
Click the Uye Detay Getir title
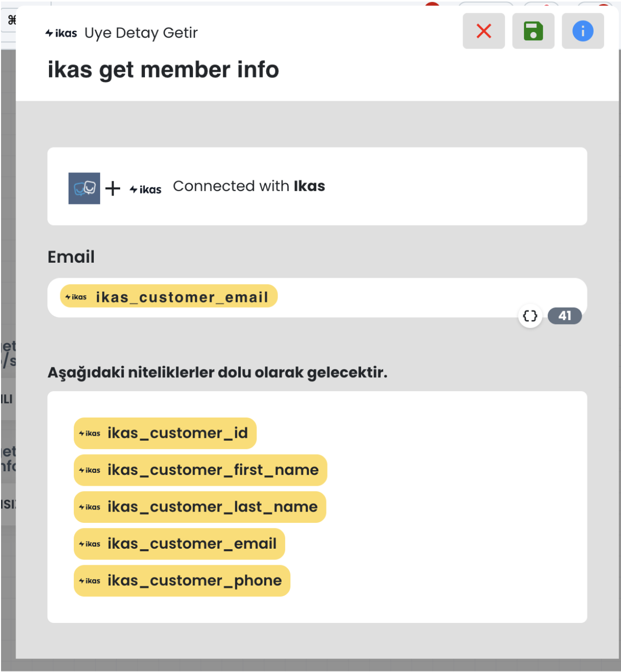click(x=141, y=33)
